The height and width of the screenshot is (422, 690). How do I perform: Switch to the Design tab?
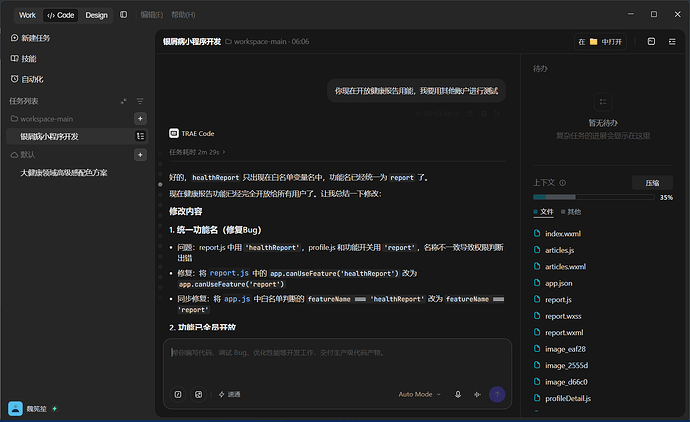coord(96,15)
